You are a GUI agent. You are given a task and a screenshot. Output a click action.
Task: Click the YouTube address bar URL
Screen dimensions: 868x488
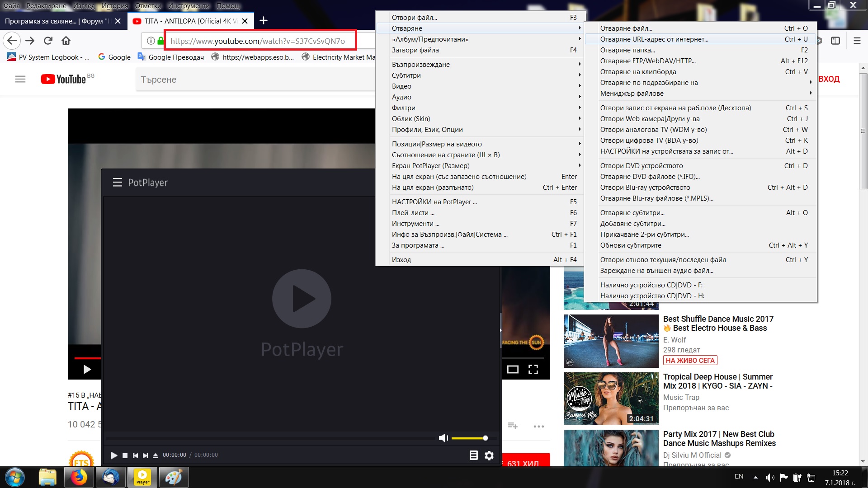click(x=258, y=41)
